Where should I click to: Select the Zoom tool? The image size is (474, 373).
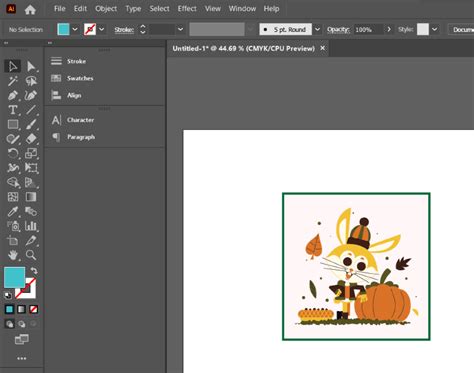coord(31,255)
